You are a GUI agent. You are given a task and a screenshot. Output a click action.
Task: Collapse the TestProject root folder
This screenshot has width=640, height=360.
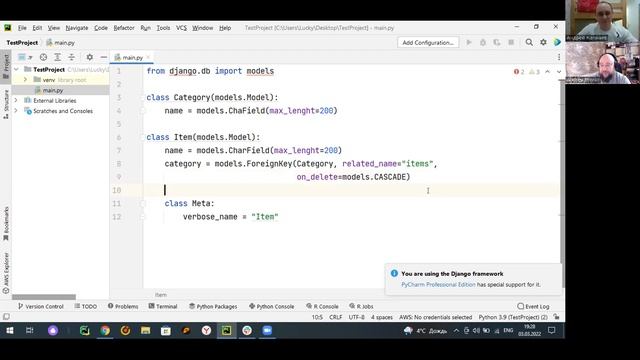(x=16, y=69)
